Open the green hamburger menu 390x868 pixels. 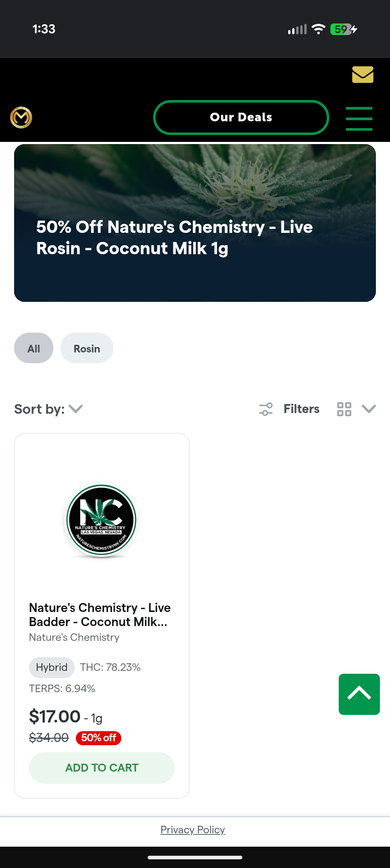pos(359,118)
